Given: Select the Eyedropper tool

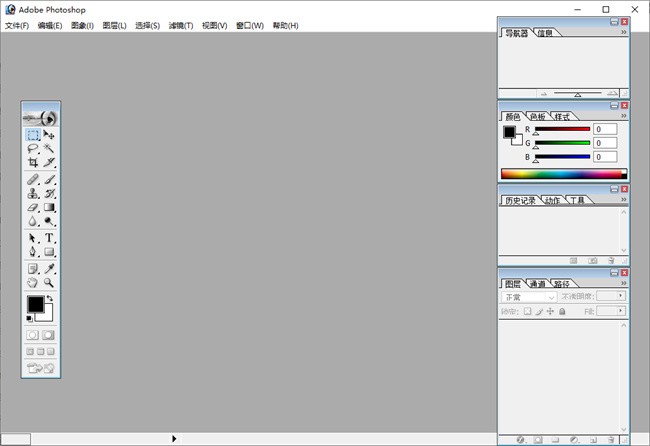Looking at the screenshot, I should [49, 269].
